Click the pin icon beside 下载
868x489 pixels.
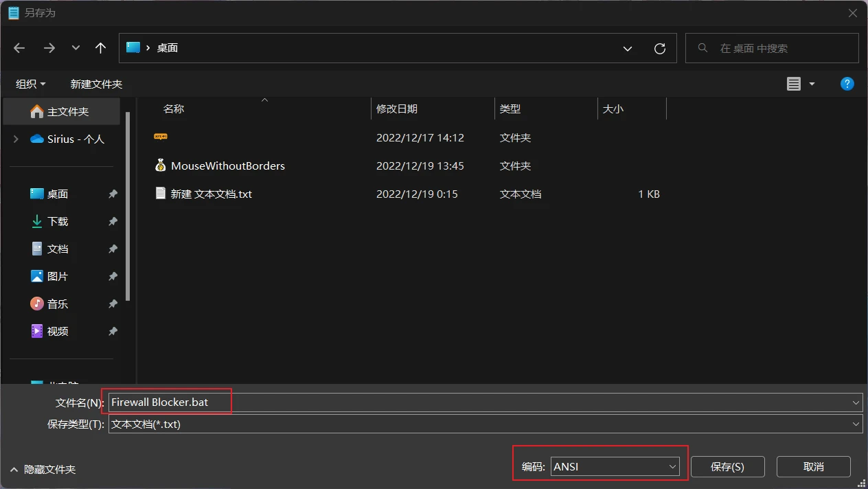pyautogui.click(x=113, y=222)
